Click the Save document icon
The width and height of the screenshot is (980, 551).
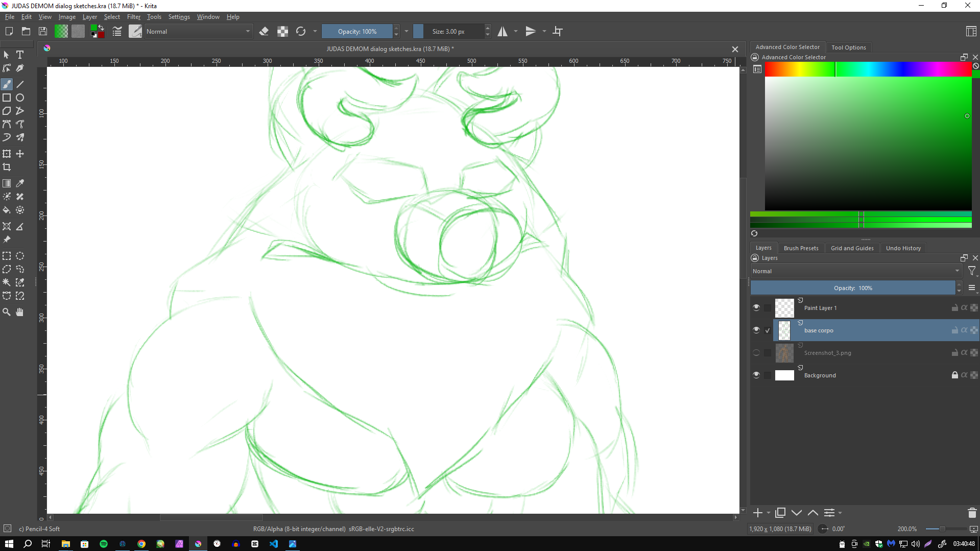click(x=43, y=31)
